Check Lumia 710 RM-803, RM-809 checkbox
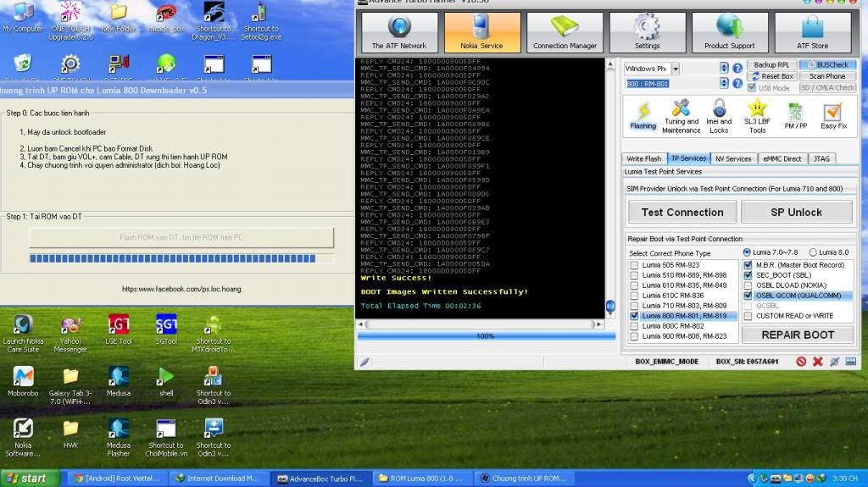This screenshot has width=868, height=487. point(634,306)
